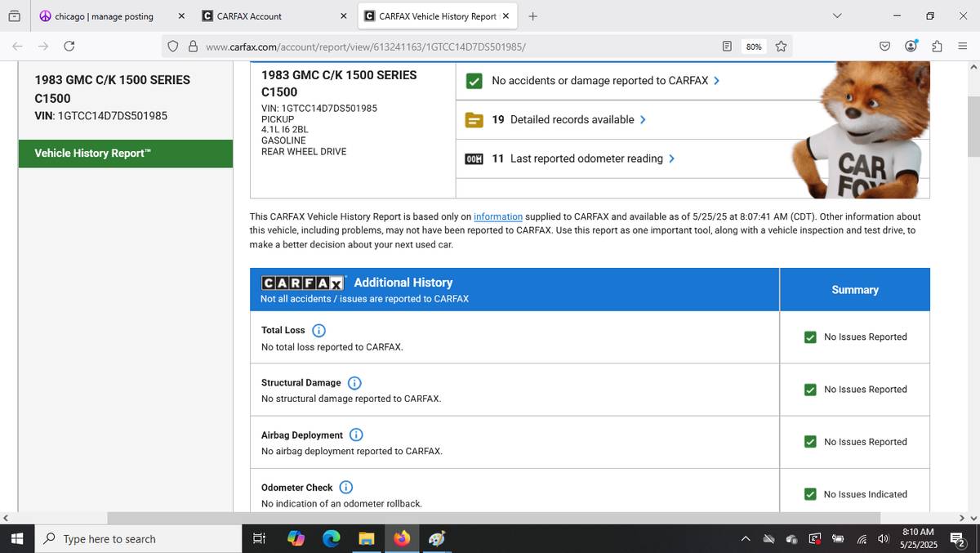Open Copilot icon on taskbar

point(296,539)
